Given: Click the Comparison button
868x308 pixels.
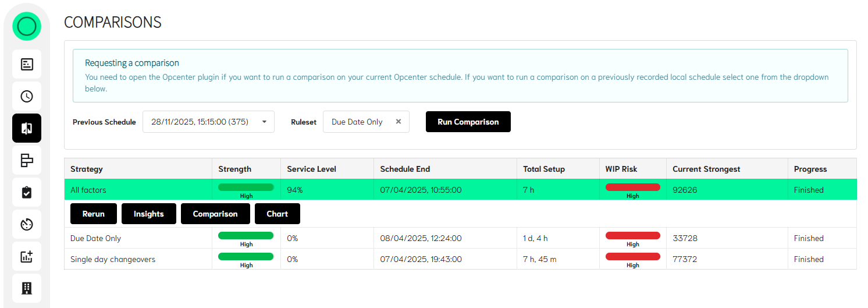Looking at the screenshot, I should pos(215,214).
